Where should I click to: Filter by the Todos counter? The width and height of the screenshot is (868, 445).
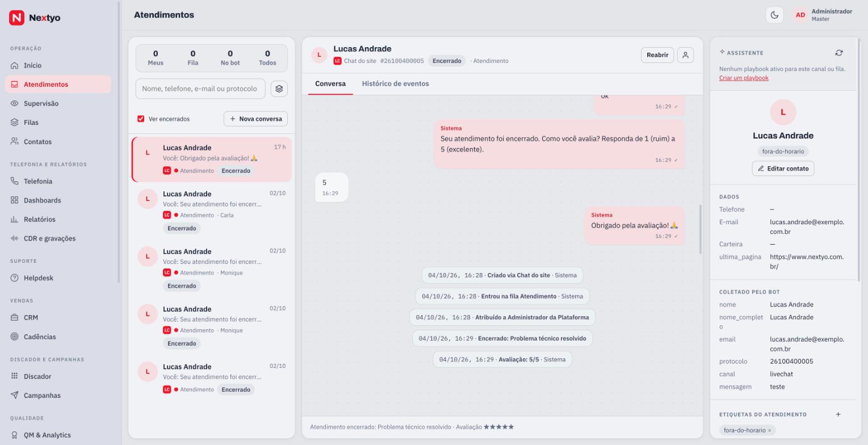tap(267, 58)
